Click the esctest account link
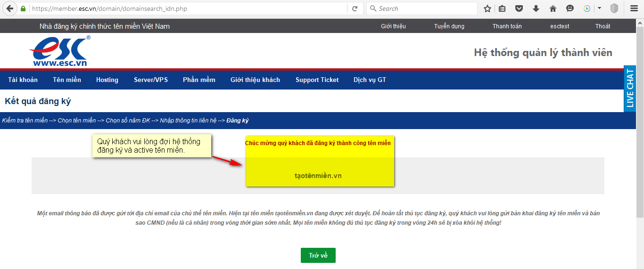The width and height of the screenshot is (644, 269). (560, 26)
